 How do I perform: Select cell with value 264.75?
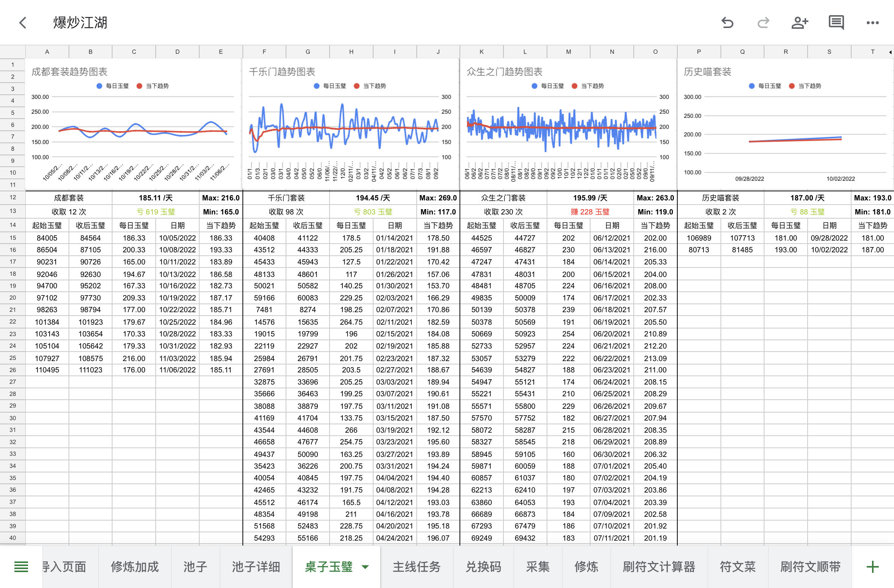point(351,322)
